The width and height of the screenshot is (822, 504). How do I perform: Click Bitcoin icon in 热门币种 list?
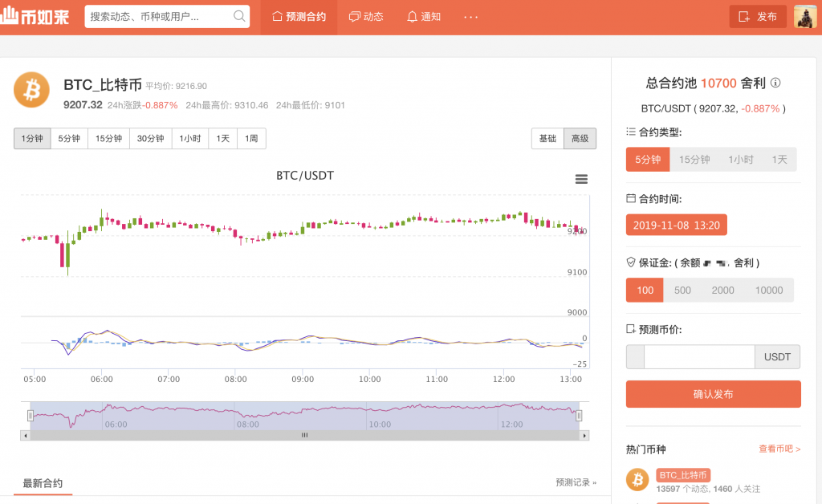pos(637,481)
